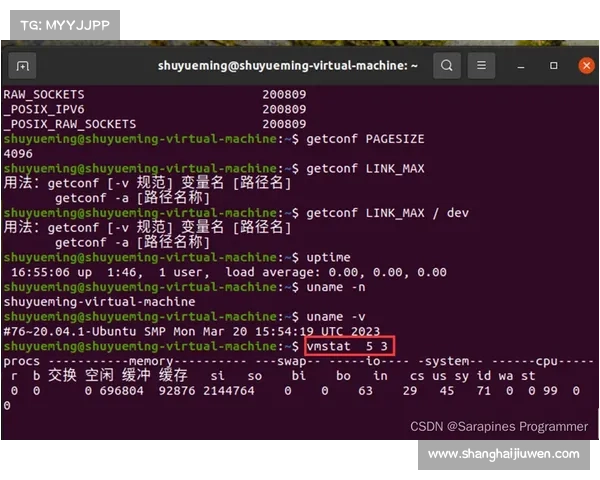The image size is (600, 480).
Task: Click the procs memory header row
Action: (x=298, y=361)
